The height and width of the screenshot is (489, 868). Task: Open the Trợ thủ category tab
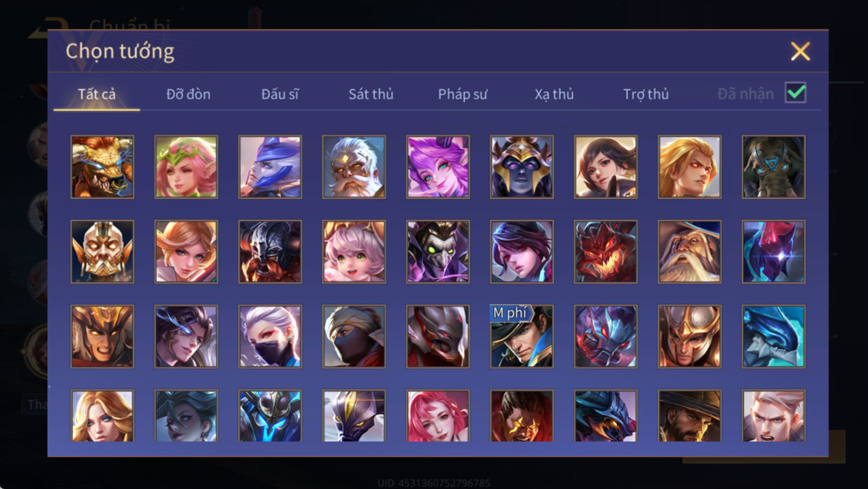click(646, 94)
